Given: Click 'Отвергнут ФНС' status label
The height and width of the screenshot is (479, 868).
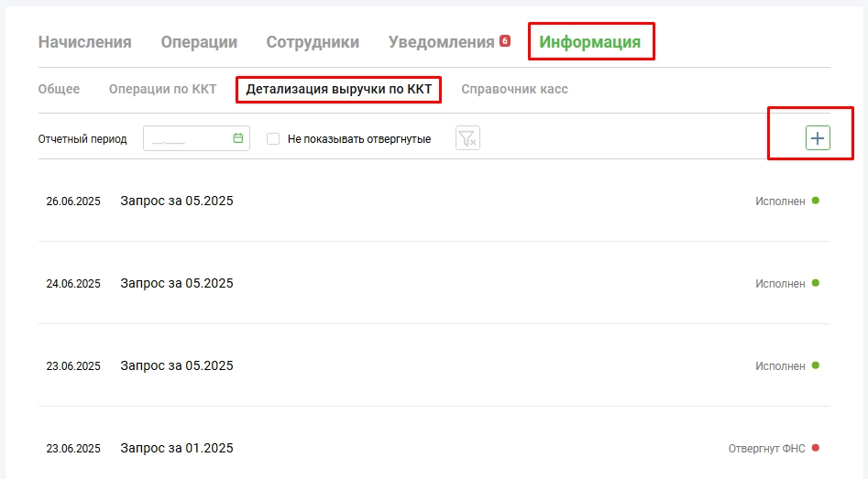Looking at the screenshot, I should click(x=766, y=449).
